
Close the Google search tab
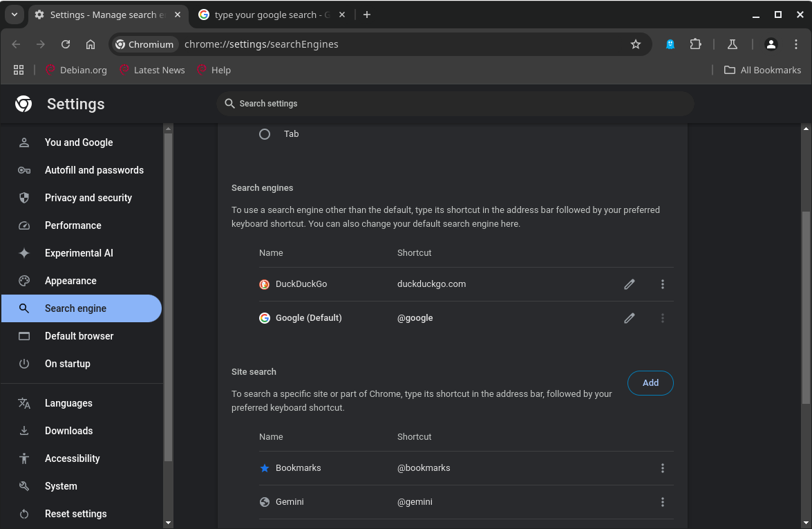(342, 15)
